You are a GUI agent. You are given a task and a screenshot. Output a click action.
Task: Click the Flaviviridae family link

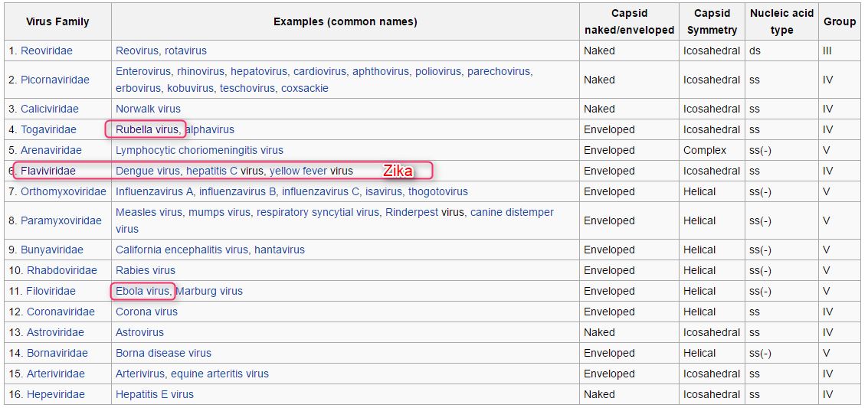(47, 171)
